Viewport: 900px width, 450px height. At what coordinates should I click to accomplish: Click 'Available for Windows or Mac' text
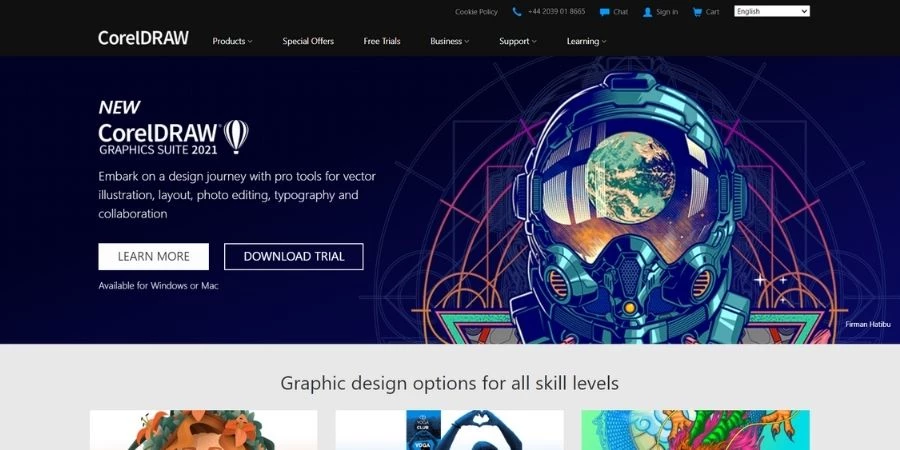pos(158,285)
